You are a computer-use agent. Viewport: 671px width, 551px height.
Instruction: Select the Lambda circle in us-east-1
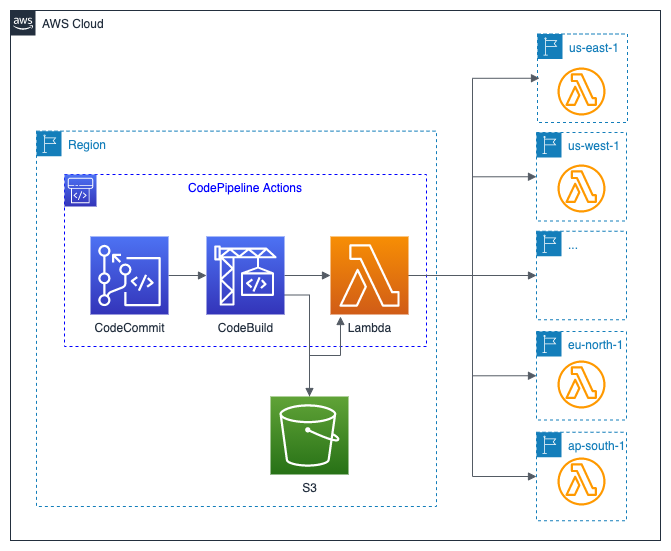581,92
